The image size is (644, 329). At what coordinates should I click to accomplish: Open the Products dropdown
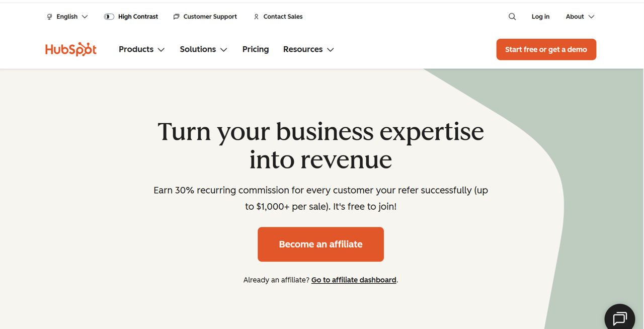141,49
